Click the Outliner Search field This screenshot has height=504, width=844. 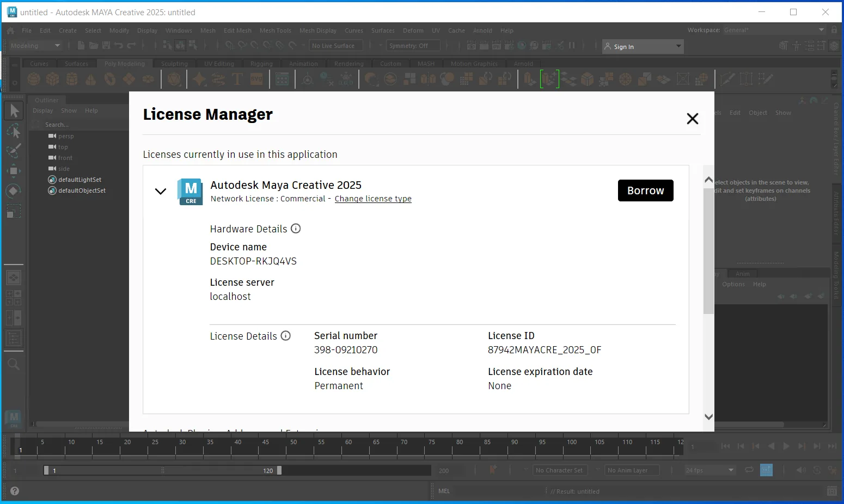79,125
